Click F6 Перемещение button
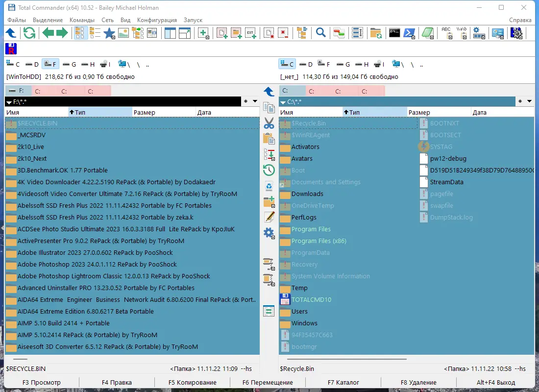Viewport: 539px width, 392px height. [x=268, y=382]
